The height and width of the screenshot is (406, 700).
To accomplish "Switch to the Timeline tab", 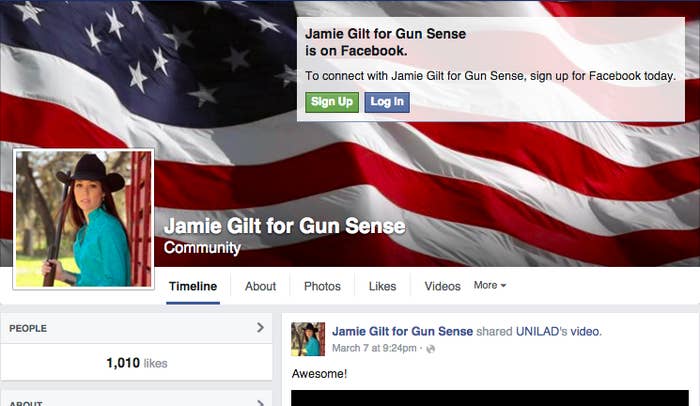I will point(193,286).
